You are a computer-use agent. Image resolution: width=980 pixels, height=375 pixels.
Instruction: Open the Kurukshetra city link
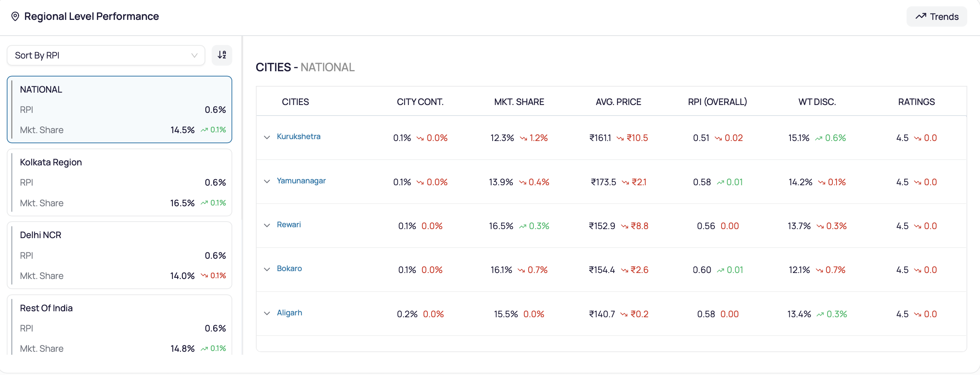click(x=299, y=136)
